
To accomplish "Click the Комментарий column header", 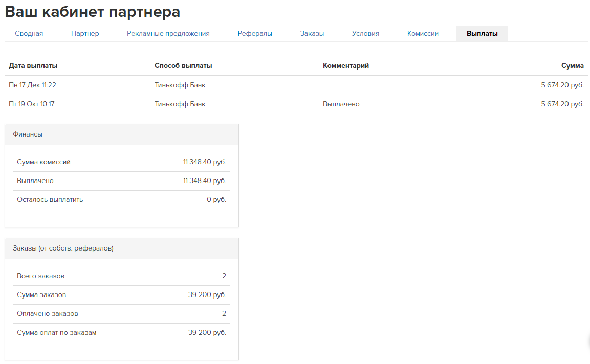I will [346, 66].
